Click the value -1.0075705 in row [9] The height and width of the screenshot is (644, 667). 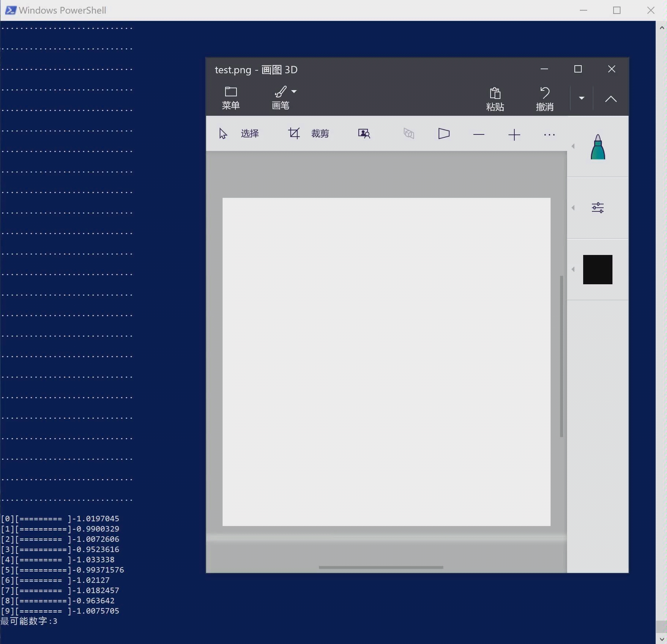click(x=96, y=611)
